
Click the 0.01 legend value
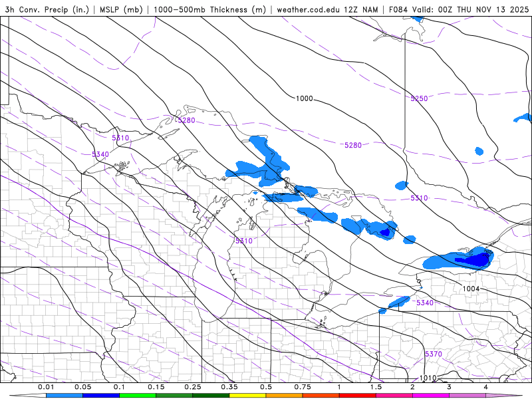46,387
